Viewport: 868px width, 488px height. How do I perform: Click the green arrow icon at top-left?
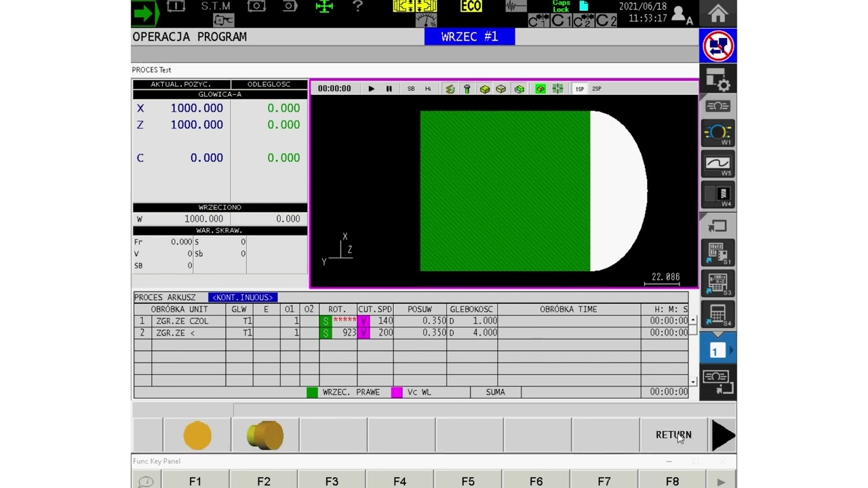click(x=146, y=13)
